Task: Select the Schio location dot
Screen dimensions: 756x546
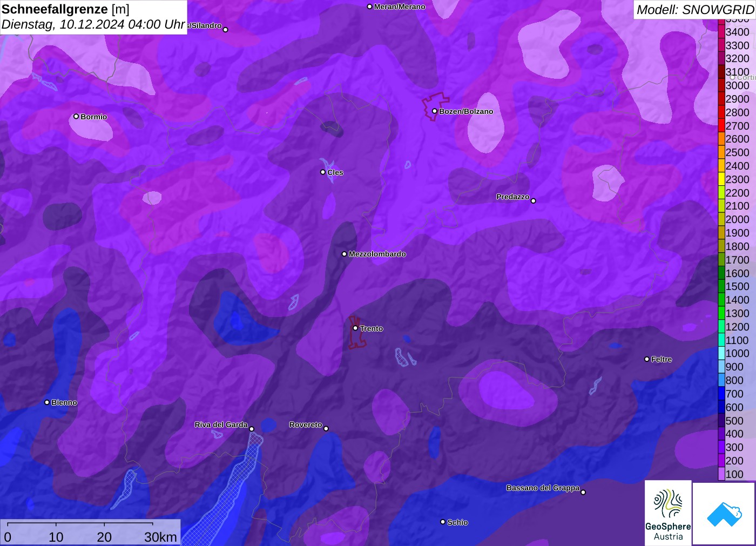Action: click(443, 522)
